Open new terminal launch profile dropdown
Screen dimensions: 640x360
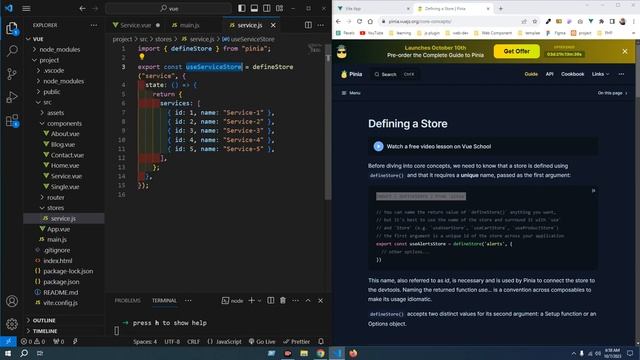point(259,301)
